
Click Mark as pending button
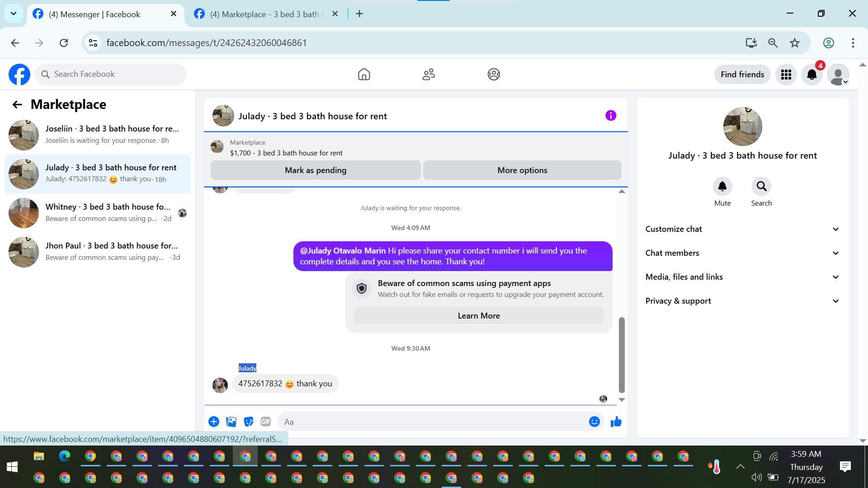[x=316, y=170]
